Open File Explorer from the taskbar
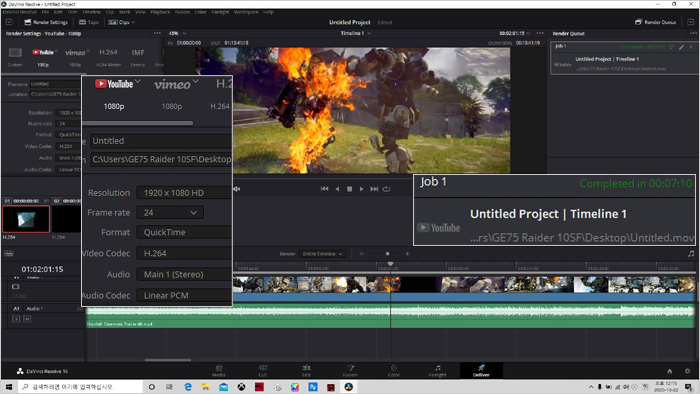The image size is (700, 394). 205,387
